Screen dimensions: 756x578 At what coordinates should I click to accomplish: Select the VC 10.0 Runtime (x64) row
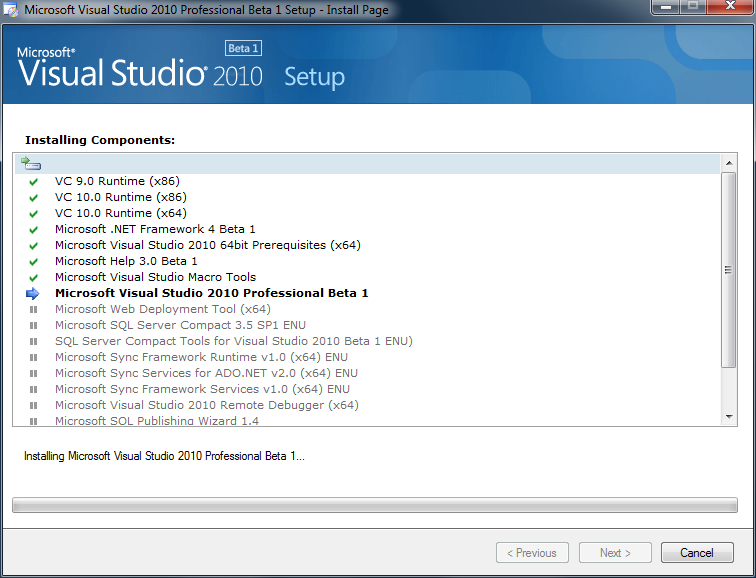[121, 213]
